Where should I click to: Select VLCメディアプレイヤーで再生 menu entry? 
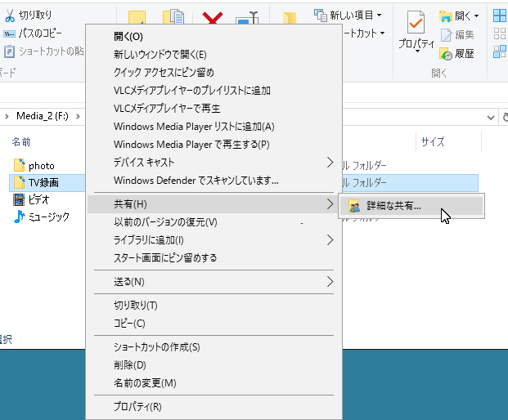coord(167,109)
